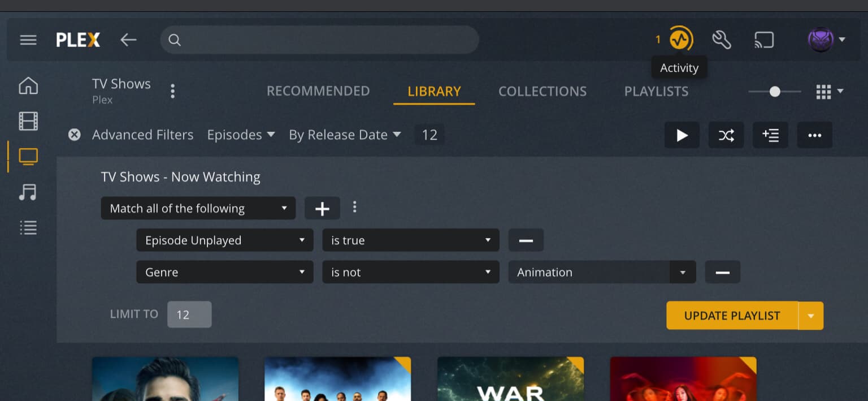Screen dimensions: 868x401
Task: Open filter group options vertical dots
Action: pyautogui.click(x=354, y=207)
